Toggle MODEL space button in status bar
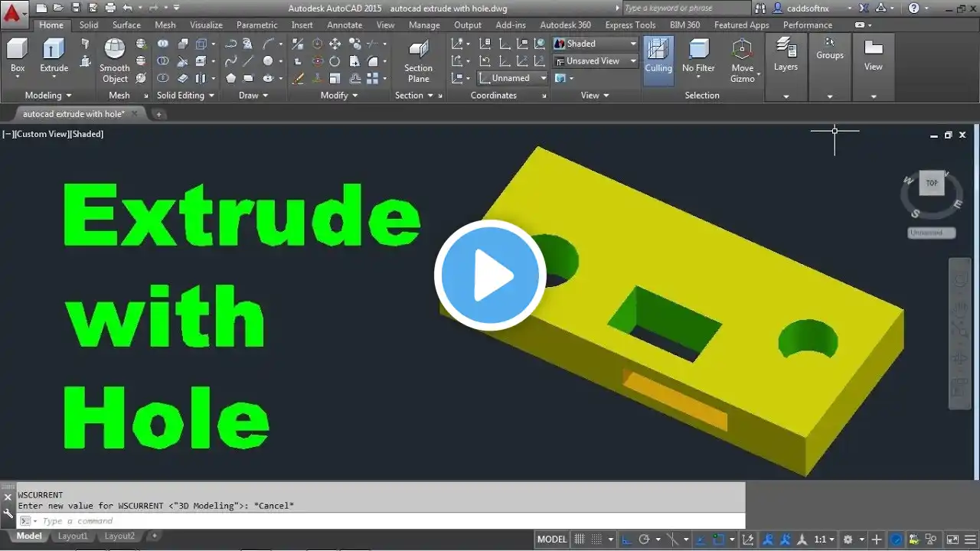980x551 pixels. (x=552, y=540)
